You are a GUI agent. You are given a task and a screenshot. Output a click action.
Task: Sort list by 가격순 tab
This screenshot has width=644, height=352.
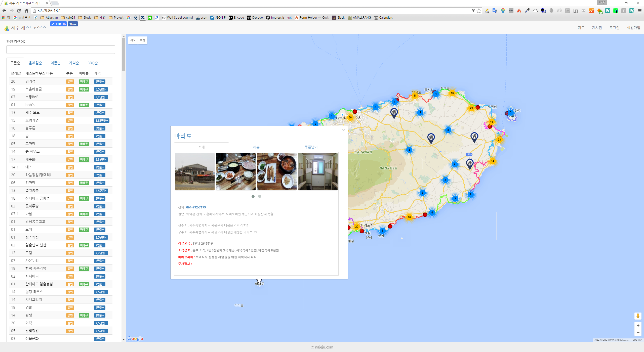pos(74,63)
